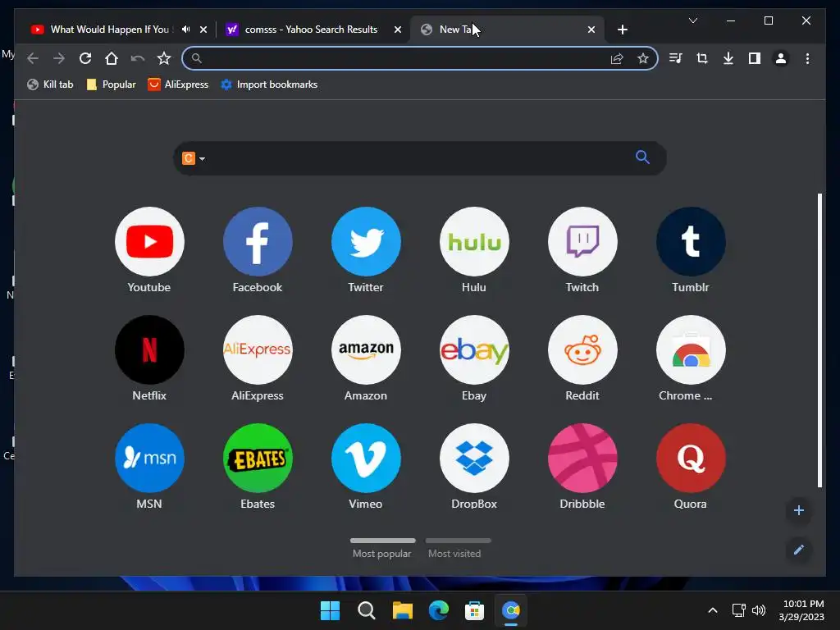Open the user profile icon
This screenshot has width=840, height=630.
tap(781, 58)
